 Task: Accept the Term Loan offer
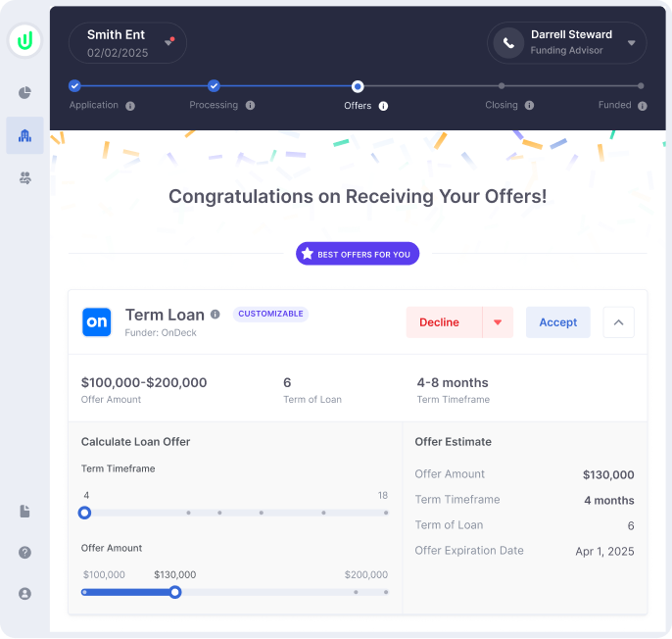(558, 322)
